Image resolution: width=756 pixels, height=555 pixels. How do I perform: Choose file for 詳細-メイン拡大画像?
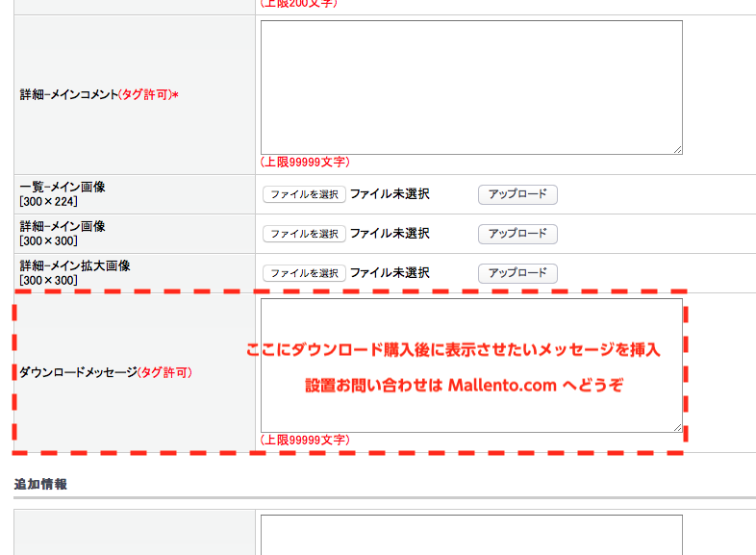click(304, 273)
